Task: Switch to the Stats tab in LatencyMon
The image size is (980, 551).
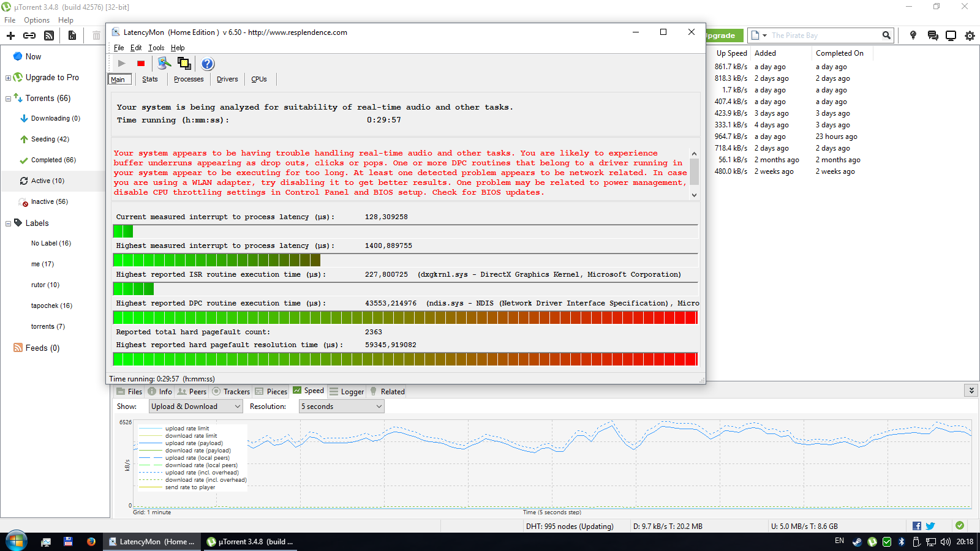Action: [x=150, y=79]
